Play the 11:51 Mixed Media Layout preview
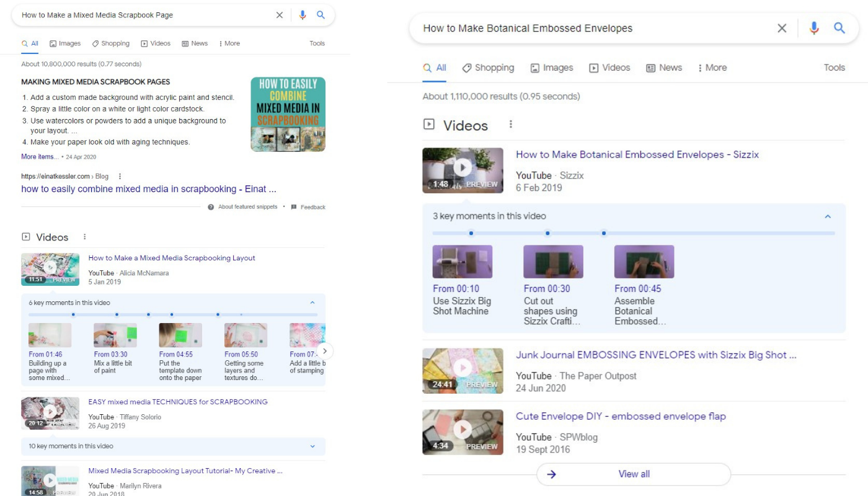868x496 pixels. pyautogui.click(x=50, y=269)
